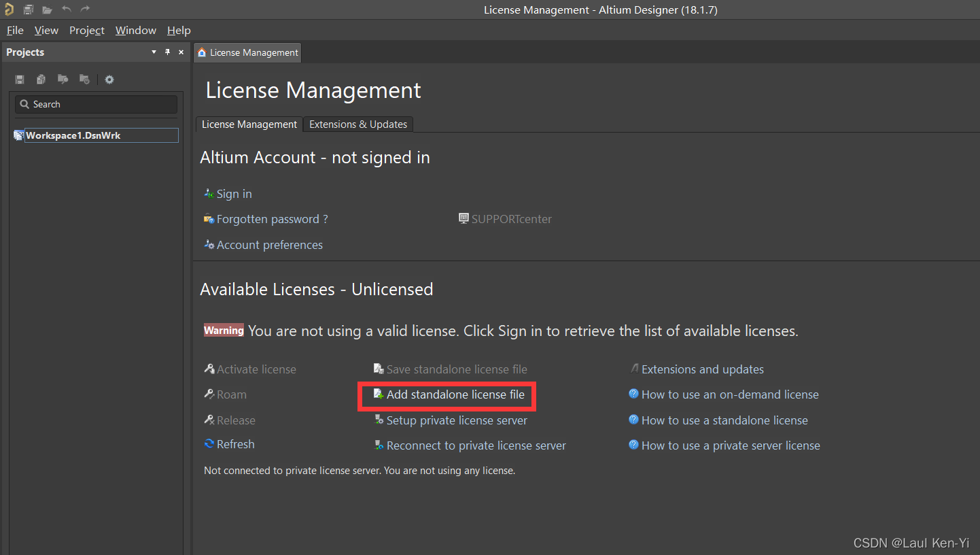Select the License Management document tab
Screen dimensions: 980x555
[x=247, y=52]
